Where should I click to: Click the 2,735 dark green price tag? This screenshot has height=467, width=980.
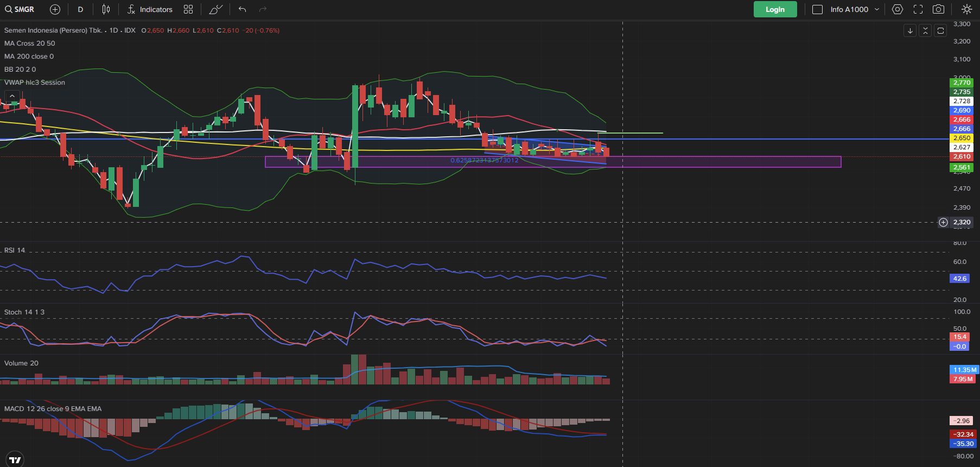pos(962,92)
